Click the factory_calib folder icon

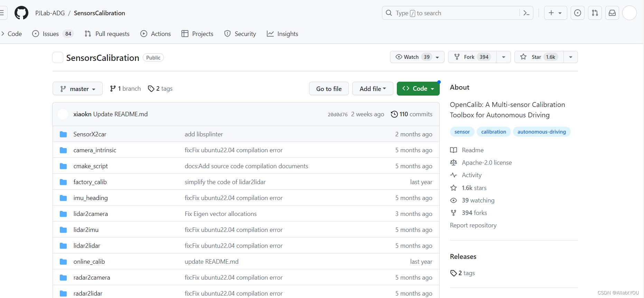(63, 182)
